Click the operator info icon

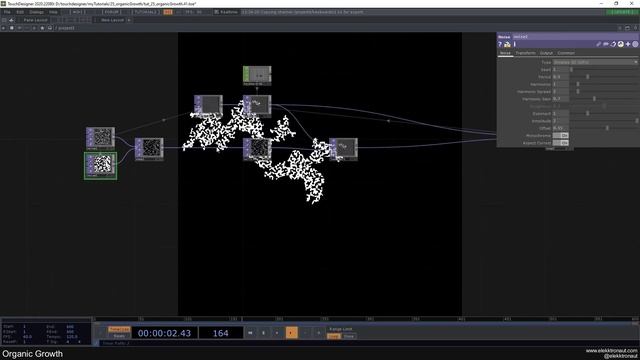coord(515,44)
